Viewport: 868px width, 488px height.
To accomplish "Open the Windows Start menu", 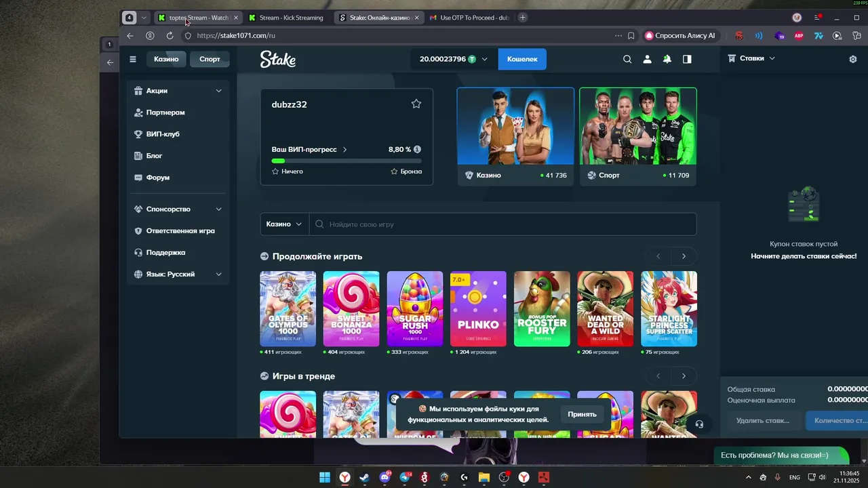I will coord(325,477).
